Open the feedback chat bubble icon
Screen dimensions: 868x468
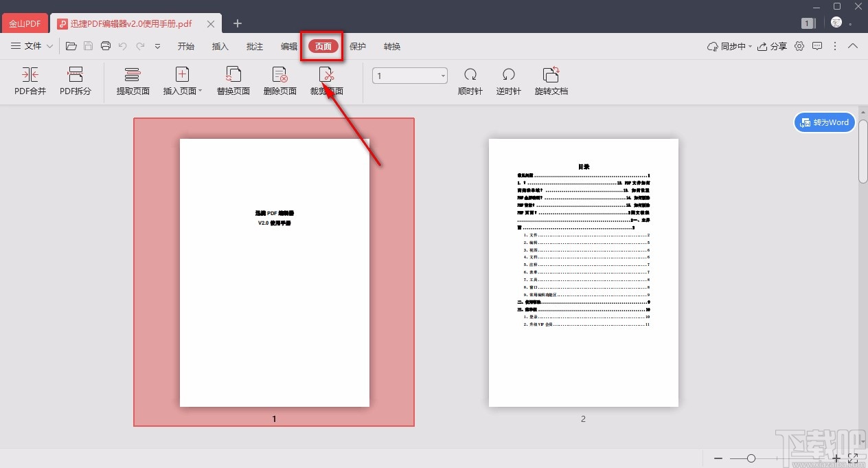817,47
